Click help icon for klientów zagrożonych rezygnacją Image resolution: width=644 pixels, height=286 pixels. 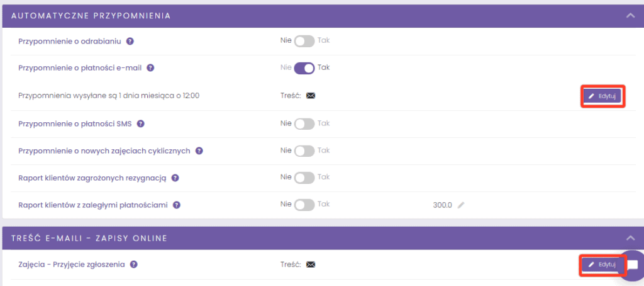tap(175, 178)
